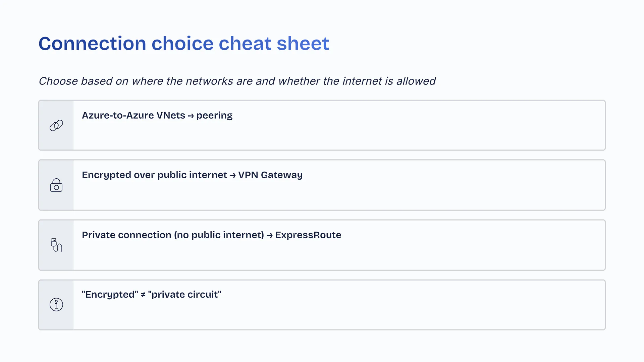This screenshot has height=362, width=644.
Task: Click the arrow before ExpressRoute
Action: tap(269, 236)
